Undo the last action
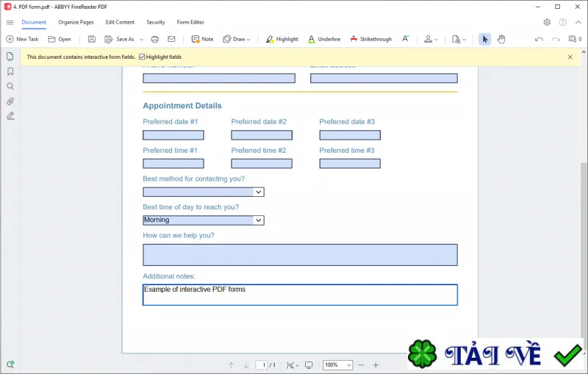Screen dimensions: 588x374 click(x=539, y=39)
